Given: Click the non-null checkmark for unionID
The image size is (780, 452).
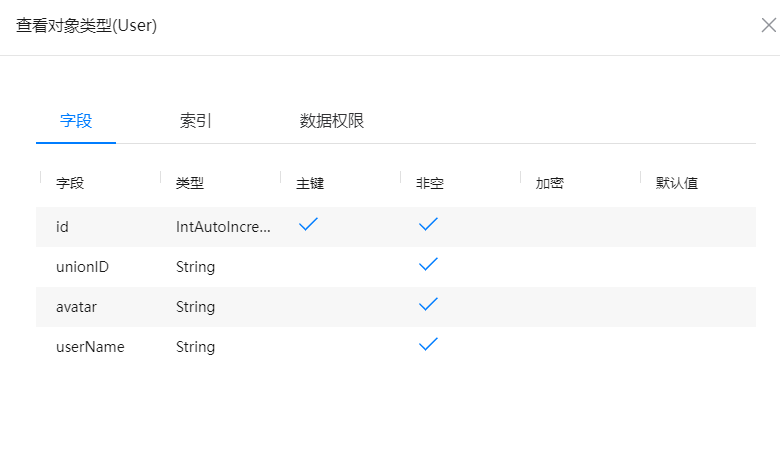Looking at the screenshot, I should pyautogui.click(x=429, y=265).
